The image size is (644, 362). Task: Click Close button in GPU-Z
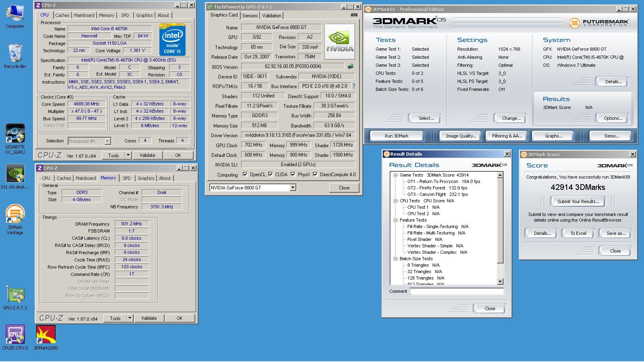(x=344, y=187)
